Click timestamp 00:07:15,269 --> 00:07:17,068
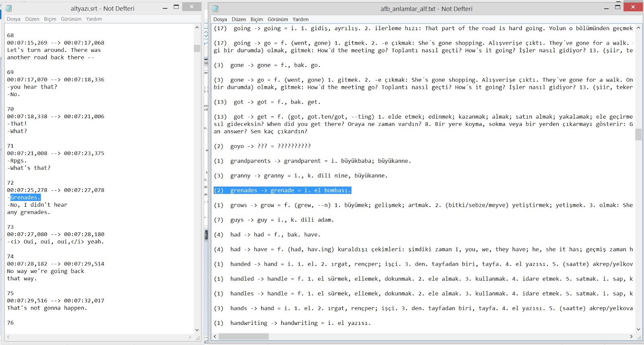The image size is (644, 345). pos(56,43)
